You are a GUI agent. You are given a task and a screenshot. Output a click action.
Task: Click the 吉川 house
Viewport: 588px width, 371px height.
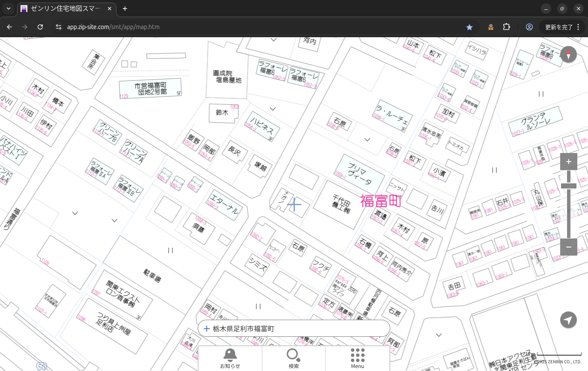(437, 209)
